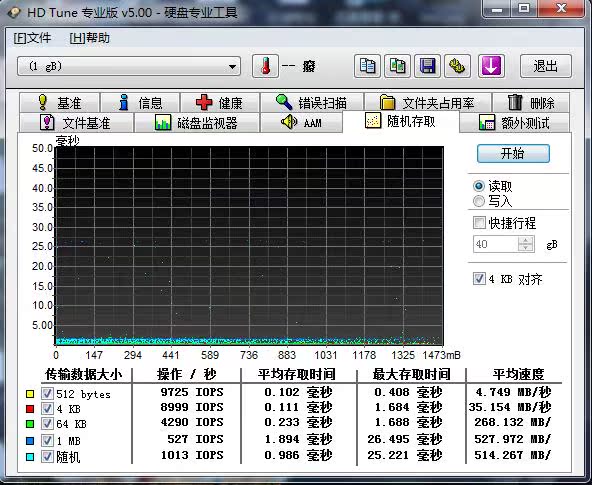This screenshot has width=592, height=485.
Task: Switch to the 基准 benchmark tab
Action: [x=60, y=102]
